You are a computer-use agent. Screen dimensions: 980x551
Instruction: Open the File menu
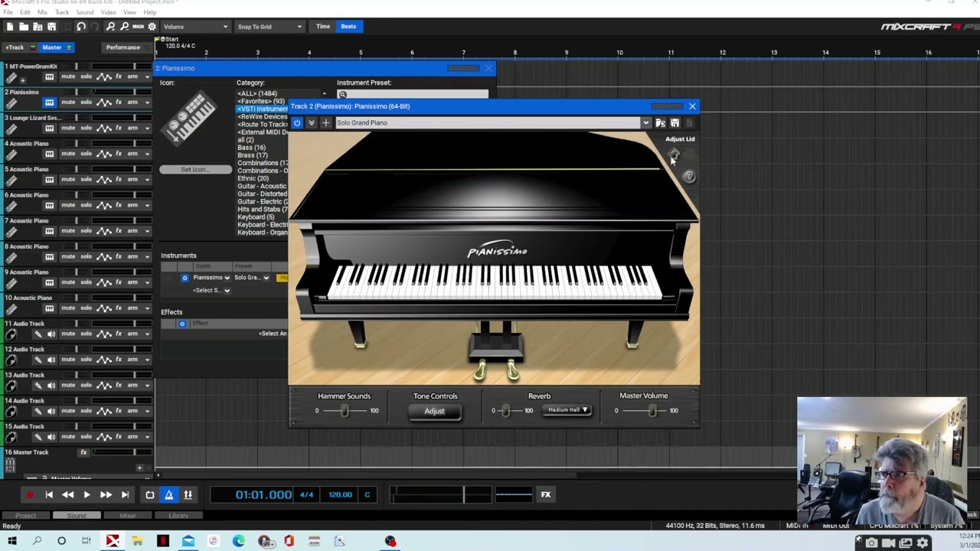point(8,12)
